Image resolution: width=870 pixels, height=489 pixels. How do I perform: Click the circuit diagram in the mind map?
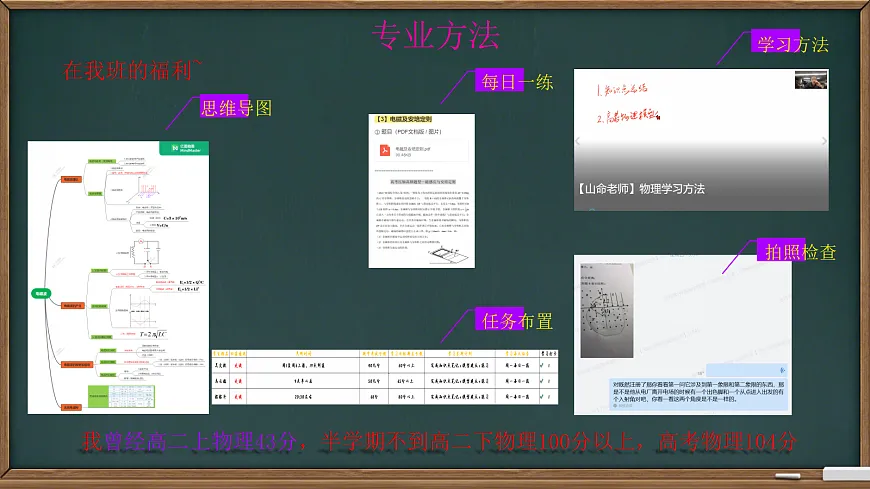[145, 254]
